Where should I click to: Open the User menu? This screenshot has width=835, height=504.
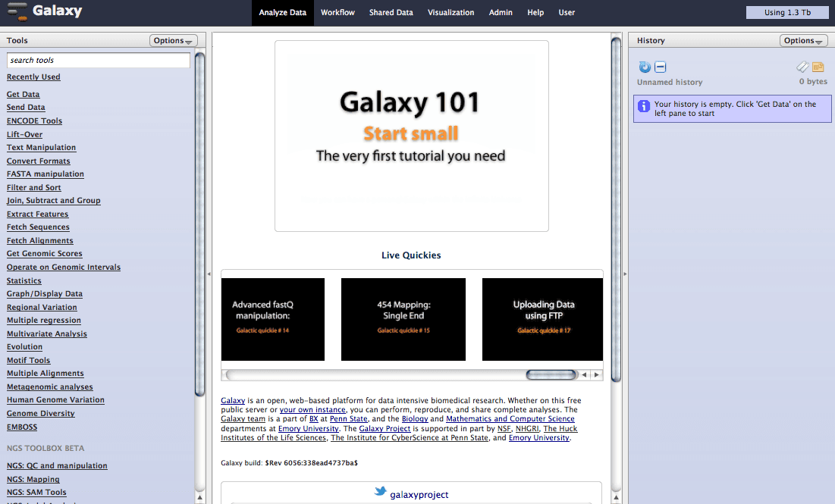(x=567, y=13)
